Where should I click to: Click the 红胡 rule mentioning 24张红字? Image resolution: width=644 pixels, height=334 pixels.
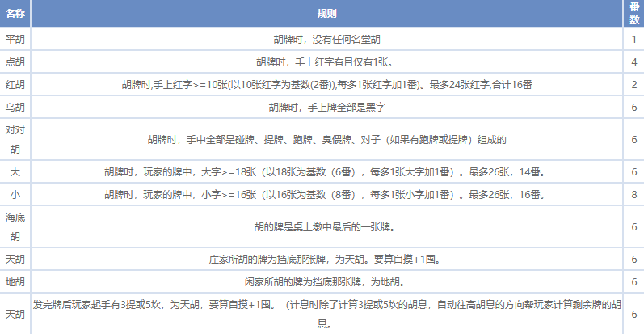pyautogui.click(x=327, y=84)
